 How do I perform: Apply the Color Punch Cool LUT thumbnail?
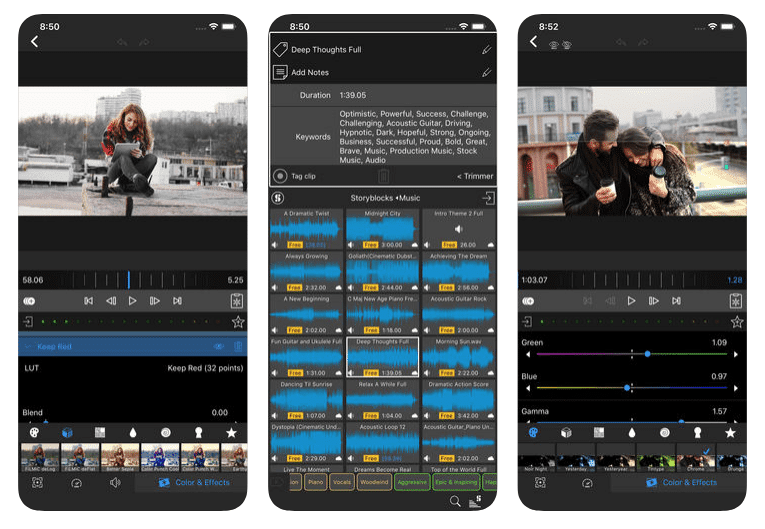coord(160,458)
